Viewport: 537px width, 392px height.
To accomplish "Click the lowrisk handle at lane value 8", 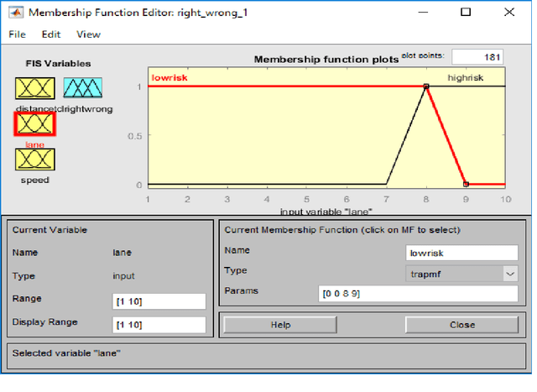I will (x=426, y=86).
